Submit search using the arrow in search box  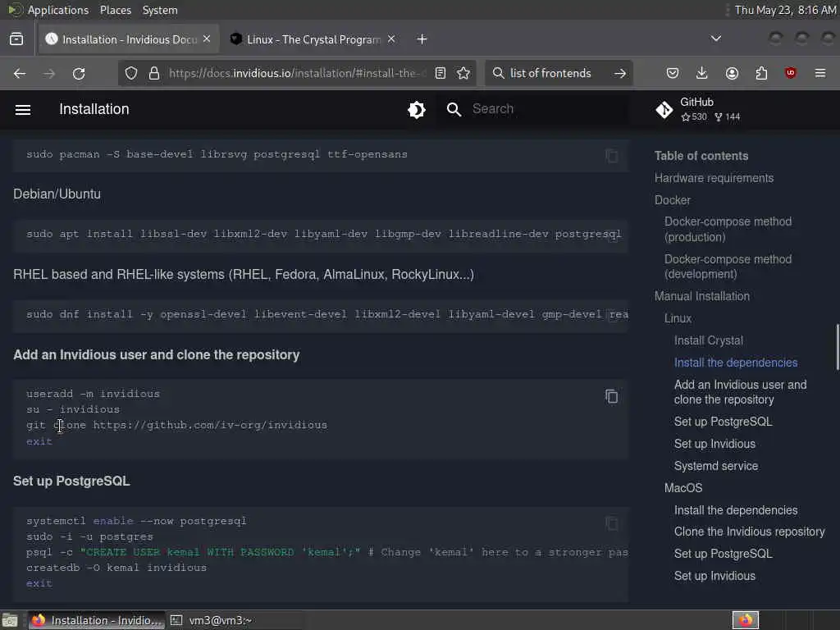[x=620, y=73]
